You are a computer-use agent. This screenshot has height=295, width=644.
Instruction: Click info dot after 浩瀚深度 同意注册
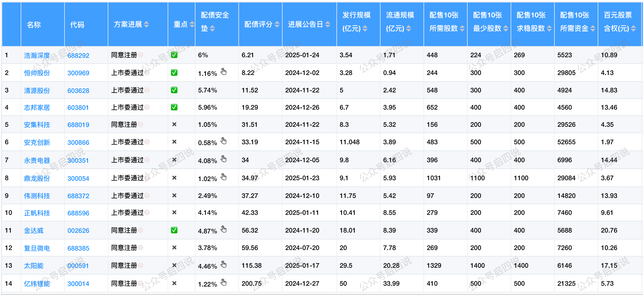point(140,55)
